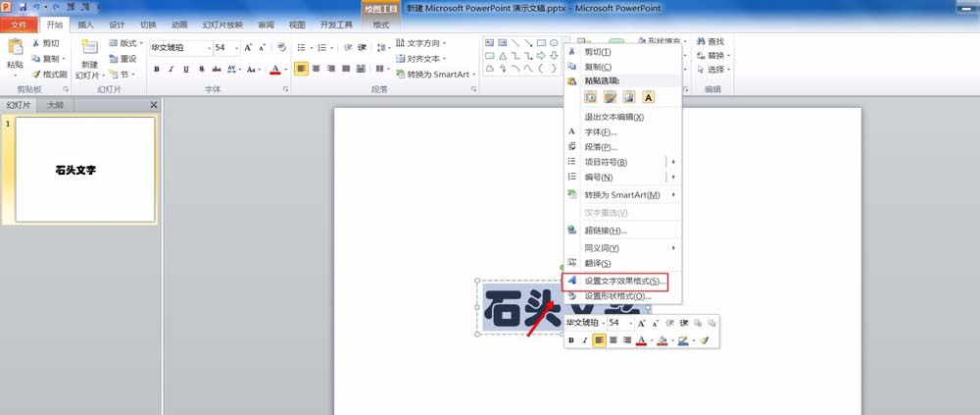The width and height of the screenshot is (980, 415).
Task: Close the slides pane with X button
Action: pyautogui.click(x=154, y=105)
